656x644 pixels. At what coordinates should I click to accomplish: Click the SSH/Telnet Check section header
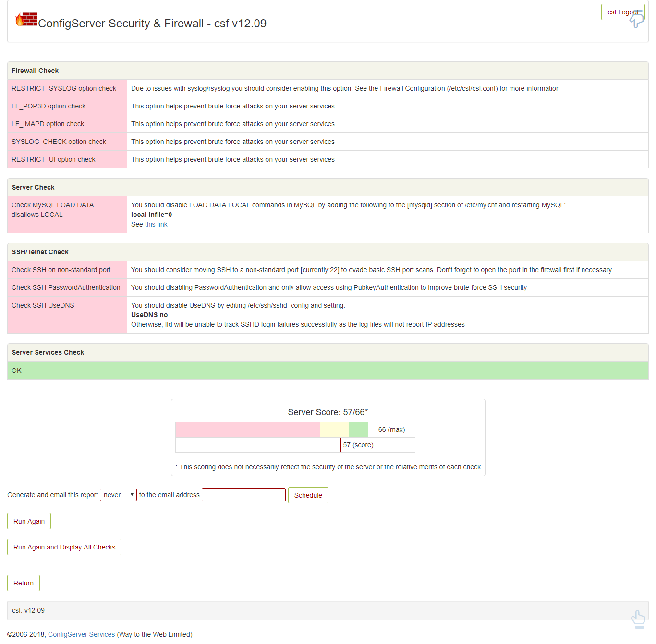pos(328,252)
